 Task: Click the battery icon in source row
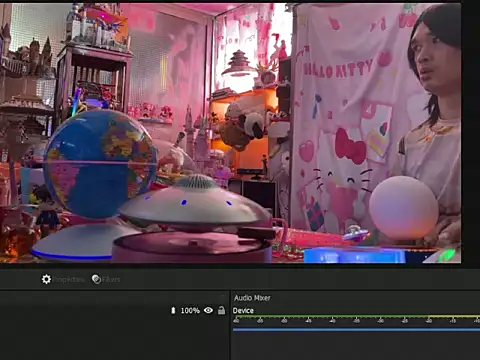pos(173,310)
